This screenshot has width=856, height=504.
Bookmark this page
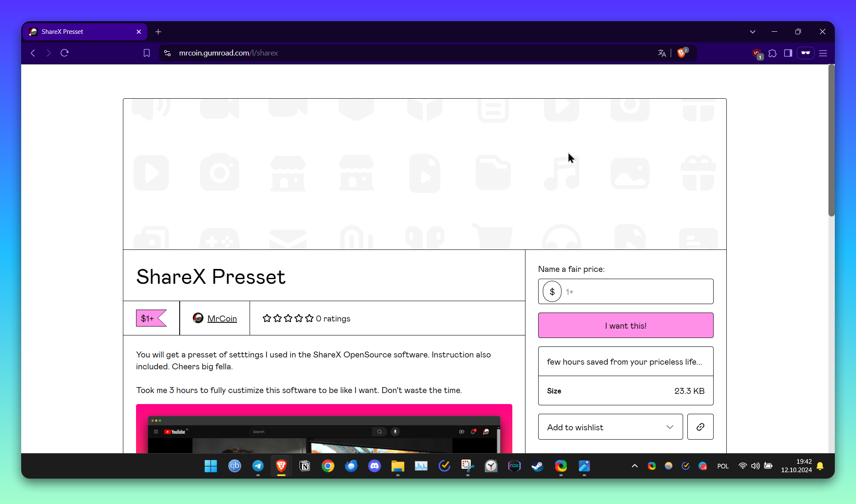[146, 53]
